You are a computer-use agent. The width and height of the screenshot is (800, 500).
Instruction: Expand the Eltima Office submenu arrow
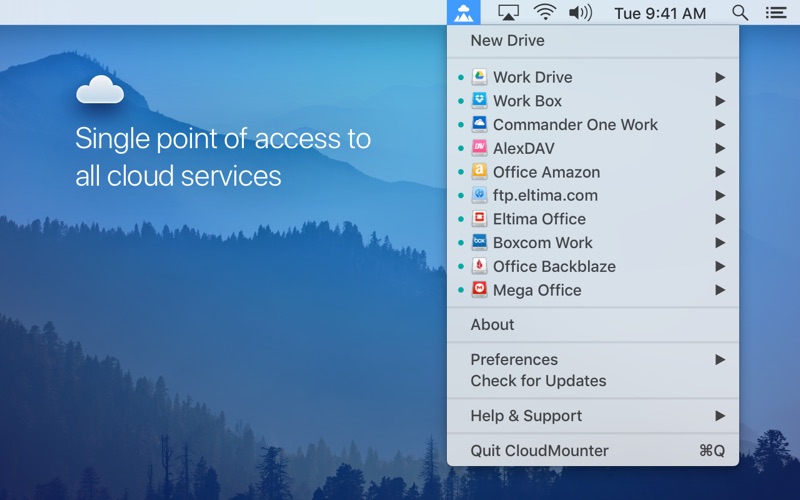coord(720,219)
